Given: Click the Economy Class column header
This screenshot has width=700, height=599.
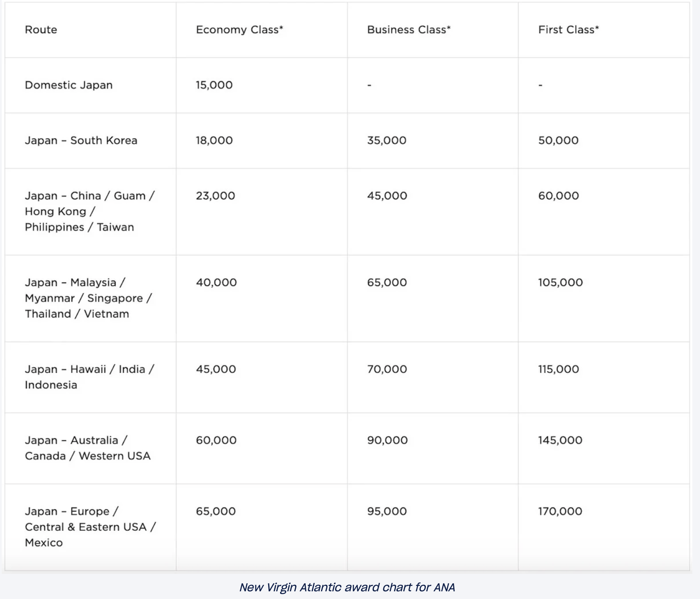Looking at the screenshot, I should (x=239, y=30).
